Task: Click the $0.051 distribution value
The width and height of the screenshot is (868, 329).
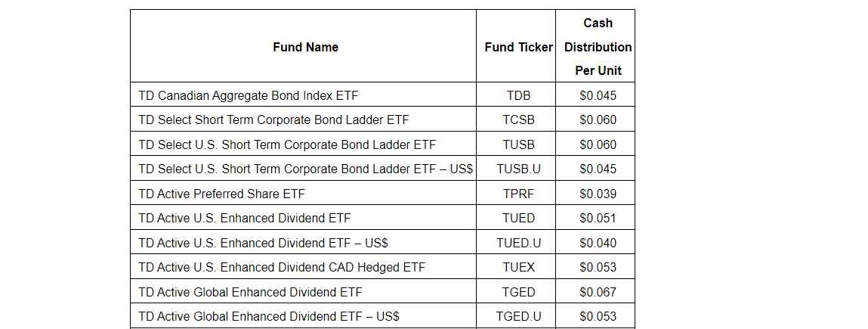Action: tap(598, 218)
